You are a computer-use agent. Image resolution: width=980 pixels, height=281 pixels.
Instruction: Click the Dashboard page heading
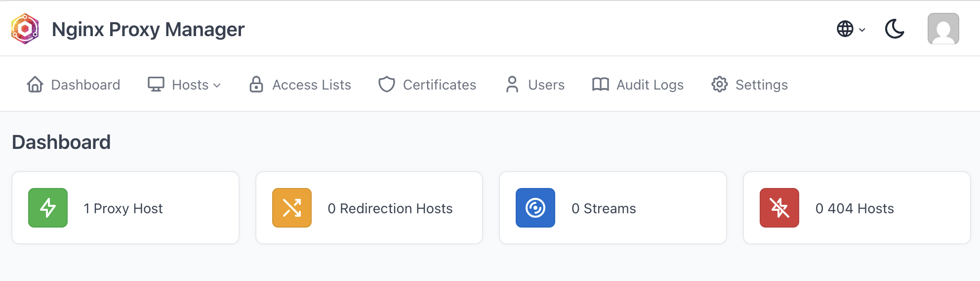click(x=61, y=142)
